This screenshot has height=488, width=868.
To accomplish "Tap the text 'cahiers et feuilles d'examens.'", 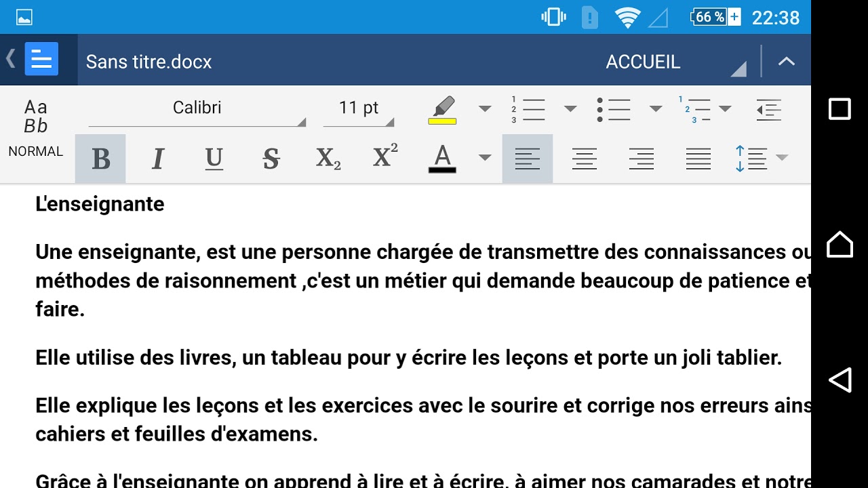I will click(176, 434).
